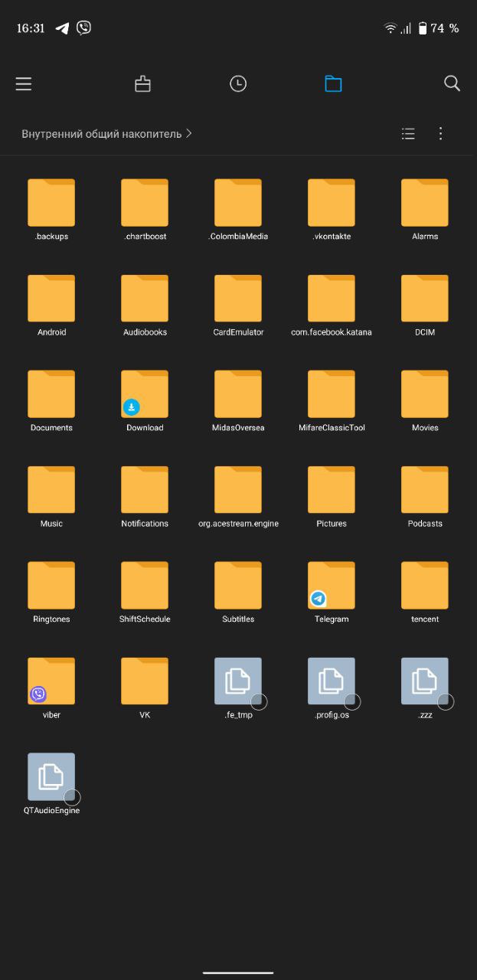Tap the battery 74 % indicator
The width and height of the screenshot is (477, 980).
pos(438,28)
